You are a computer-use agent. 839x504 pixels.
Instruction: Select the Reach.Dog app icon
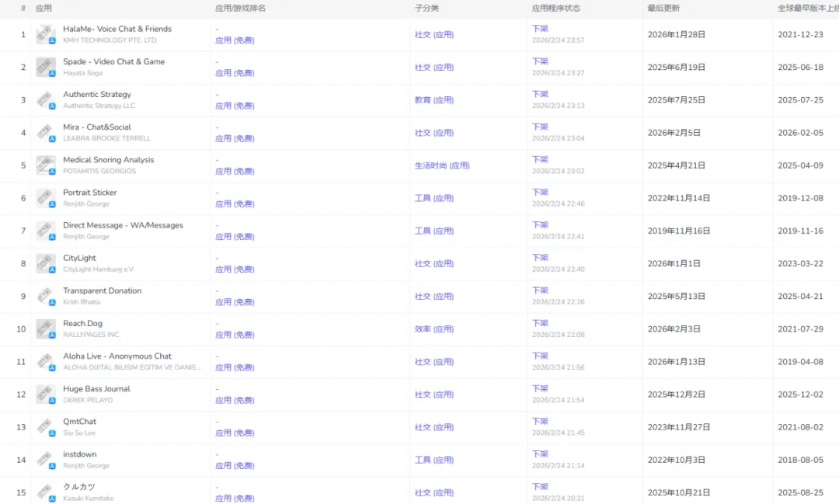click(x=46, y=329)
